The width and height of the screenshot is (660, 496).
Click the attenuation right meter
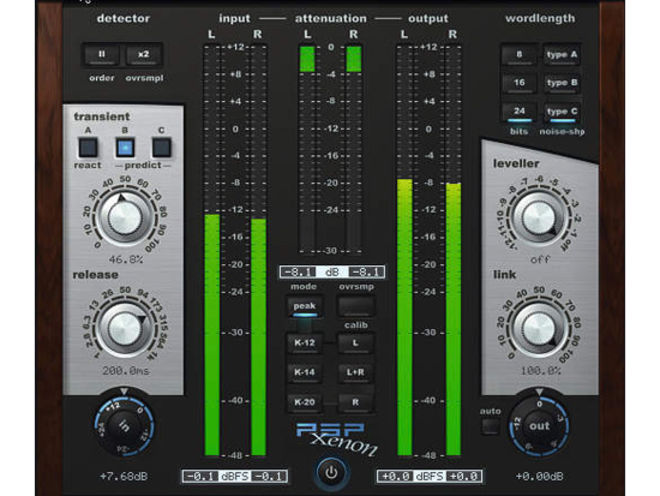tap(354, 148)
